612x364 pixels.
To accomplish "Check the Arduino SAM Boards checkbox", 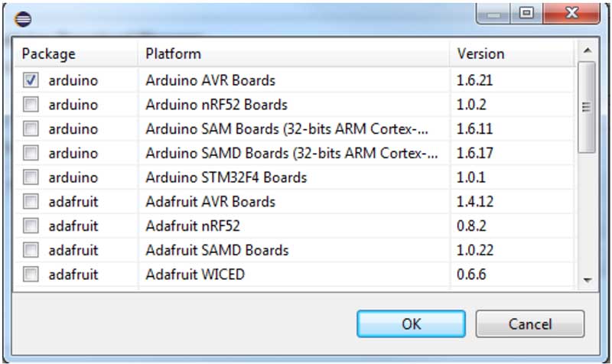I will coord(31,128).
